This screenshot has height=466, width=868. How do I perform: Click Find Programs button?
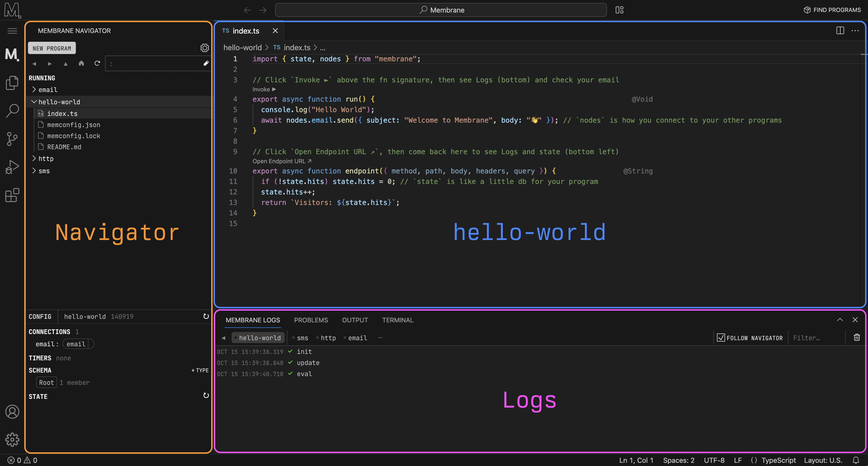(x=832, y=10)
